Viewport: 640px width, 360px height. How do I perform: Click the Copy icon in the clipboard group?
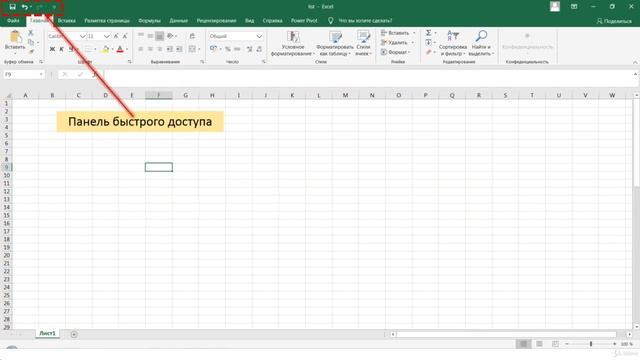pyautogui.click(x=31, y=42)
